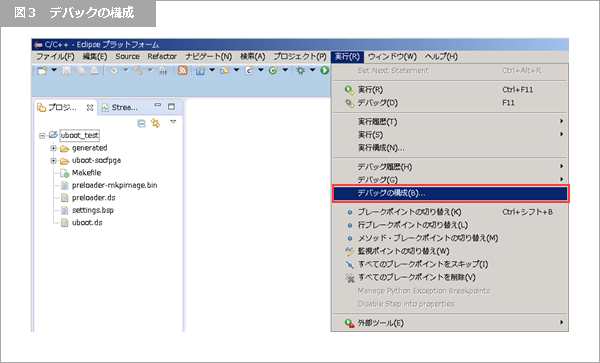
Task: Select settings.bsp file
Action: pyautogui.click(x=93, y=210)
